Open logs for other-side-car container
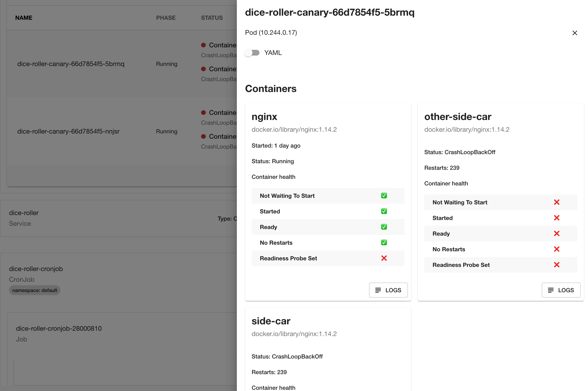This screenshot has height=391, width=588. [x=561, y=290]
